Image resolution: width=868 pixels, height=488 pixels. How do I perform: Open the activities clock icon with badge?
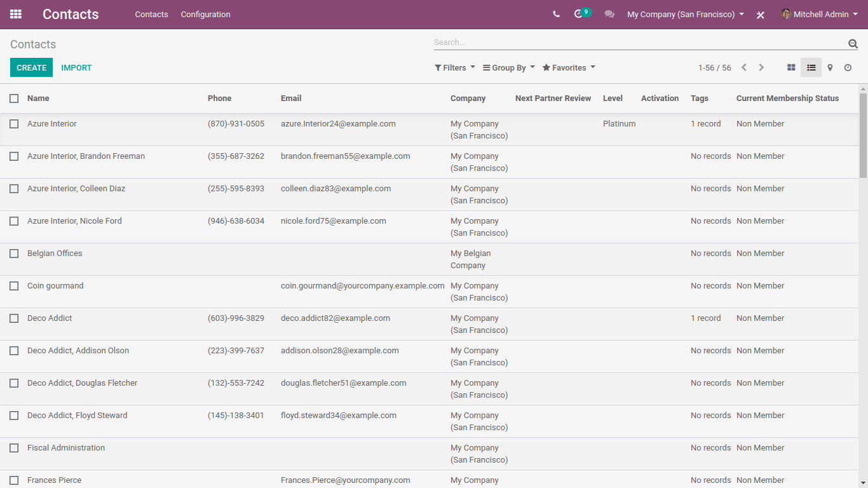[579, 14]
